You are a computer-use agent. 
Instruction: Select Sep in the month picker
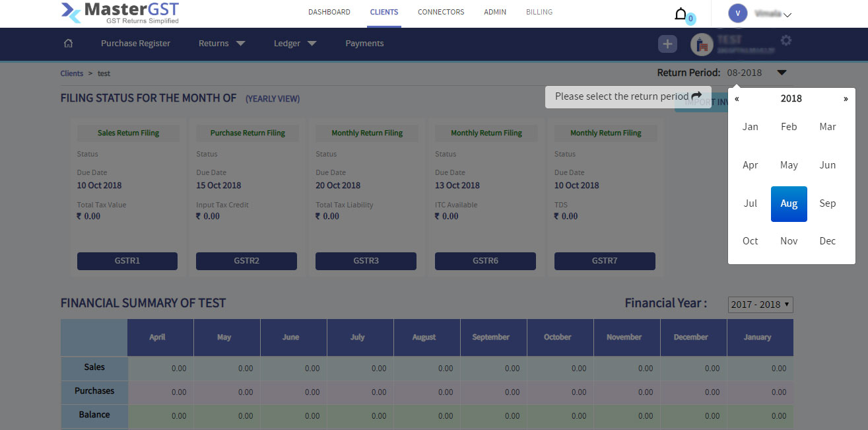point(827,203)
